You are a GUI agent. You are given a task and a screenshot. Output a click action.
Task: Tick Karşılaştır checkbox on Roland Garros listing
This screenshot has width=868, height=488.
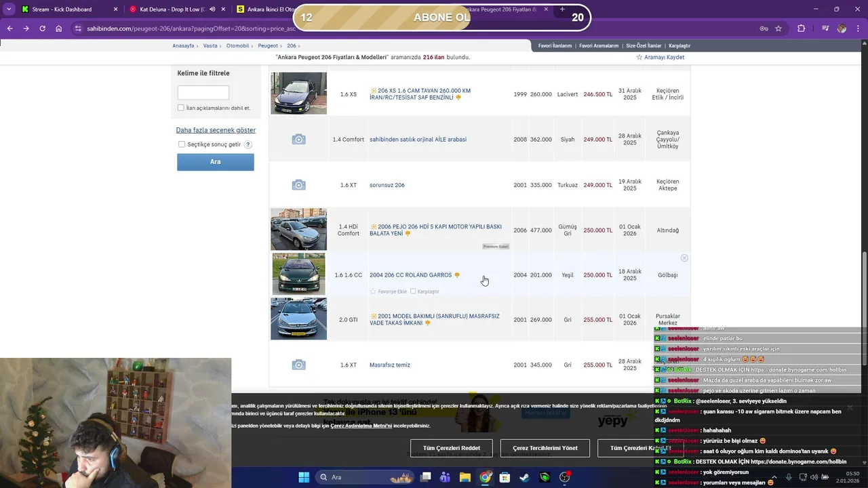click(x=413, y=291)
